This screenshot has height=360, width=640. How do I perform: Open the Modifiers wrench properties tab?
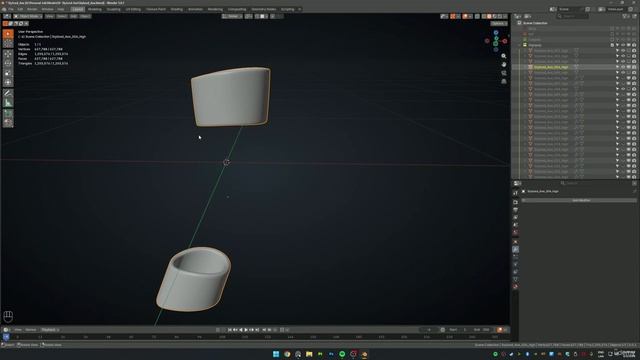(516, 249)
